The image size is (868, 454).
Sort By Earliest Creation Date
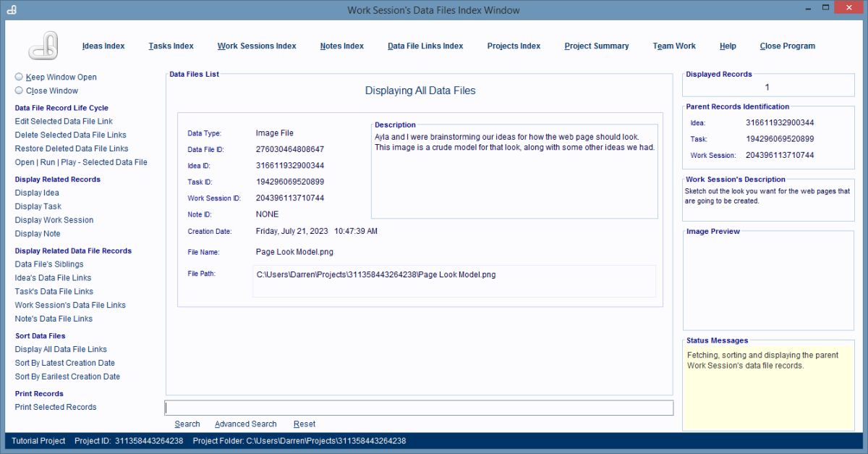67,377
